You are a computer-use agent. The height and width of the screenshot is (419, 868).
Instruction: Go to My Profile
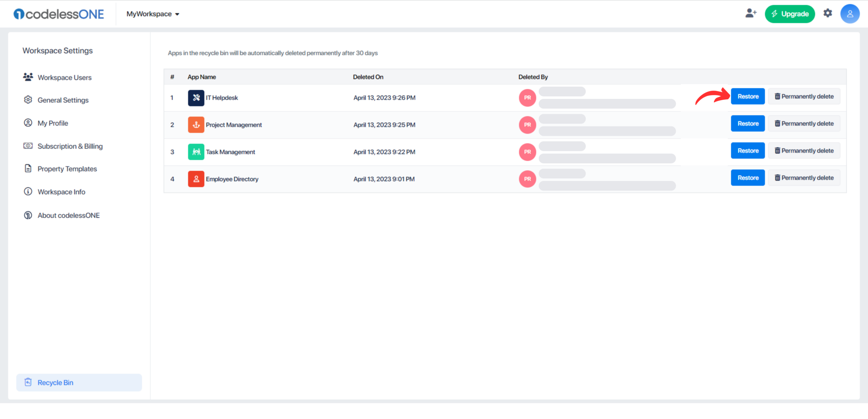pyautogui.click(x=53, y=123)
